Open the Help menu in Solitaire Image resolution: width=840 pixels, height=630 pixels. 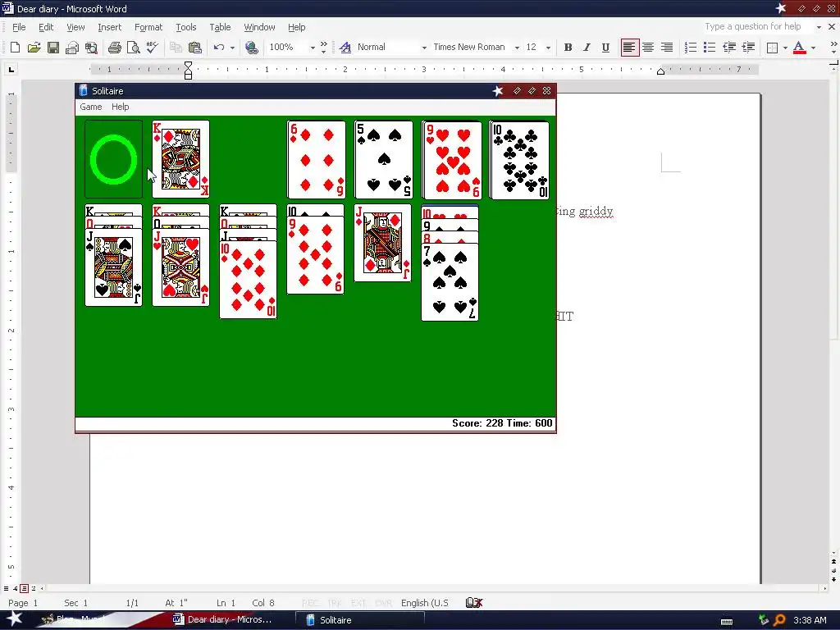pos(120,107)
